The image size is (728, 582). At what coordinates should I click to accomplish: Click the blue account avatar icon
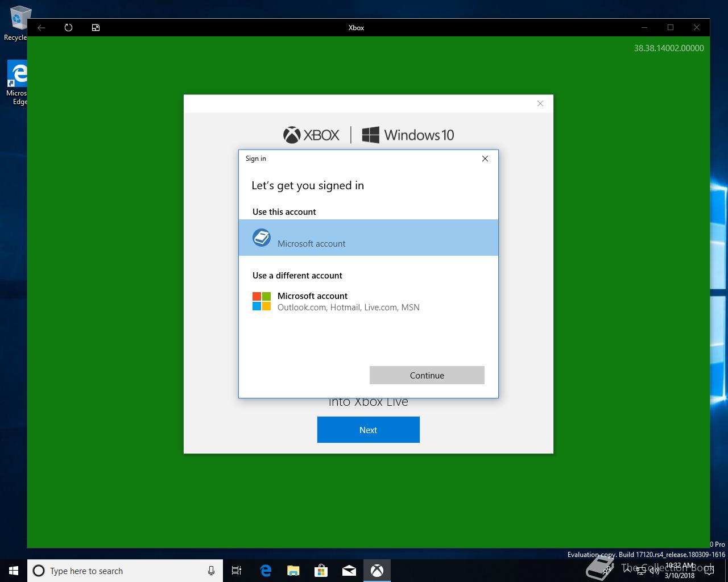[262, 238]
